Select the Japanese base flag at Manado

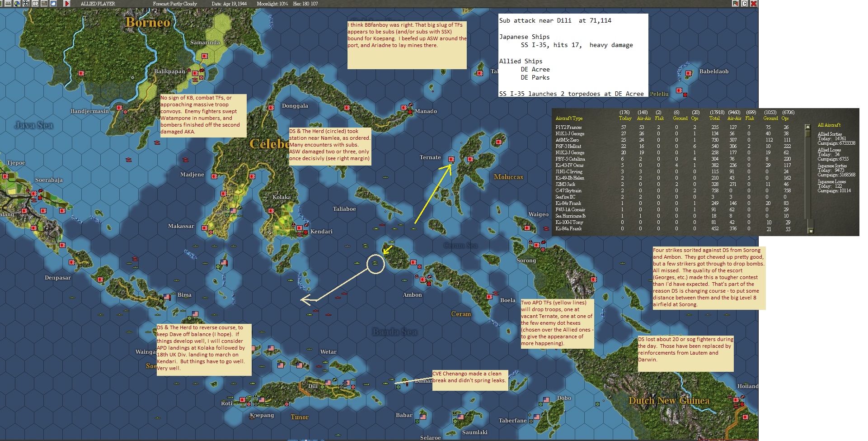click(404, 108)
